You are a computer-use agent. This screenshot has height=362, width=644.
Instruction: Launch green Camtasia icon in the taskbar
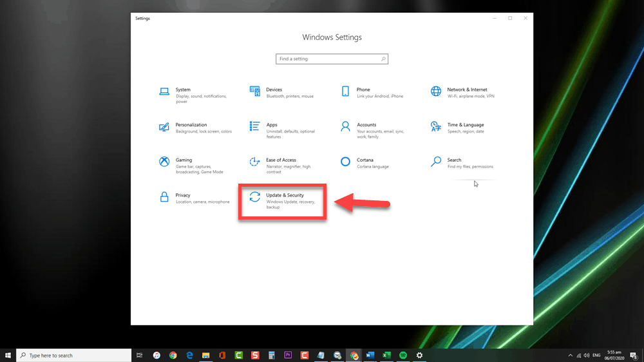239,355
